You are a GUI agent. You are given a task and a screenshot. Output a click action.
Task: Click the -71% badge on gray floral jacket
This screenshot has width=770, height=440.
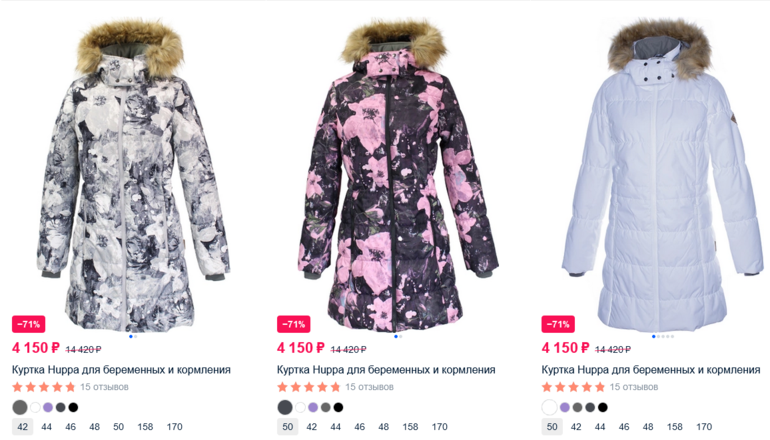(x=28, y=324)
